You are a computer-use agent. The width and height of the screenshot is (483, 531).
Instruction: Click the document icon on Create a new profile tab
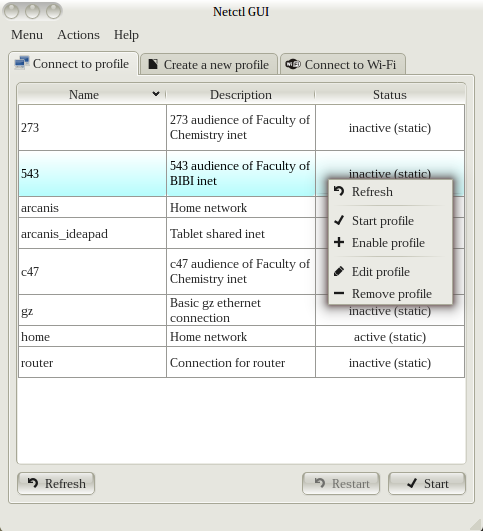tap(153, 64)
